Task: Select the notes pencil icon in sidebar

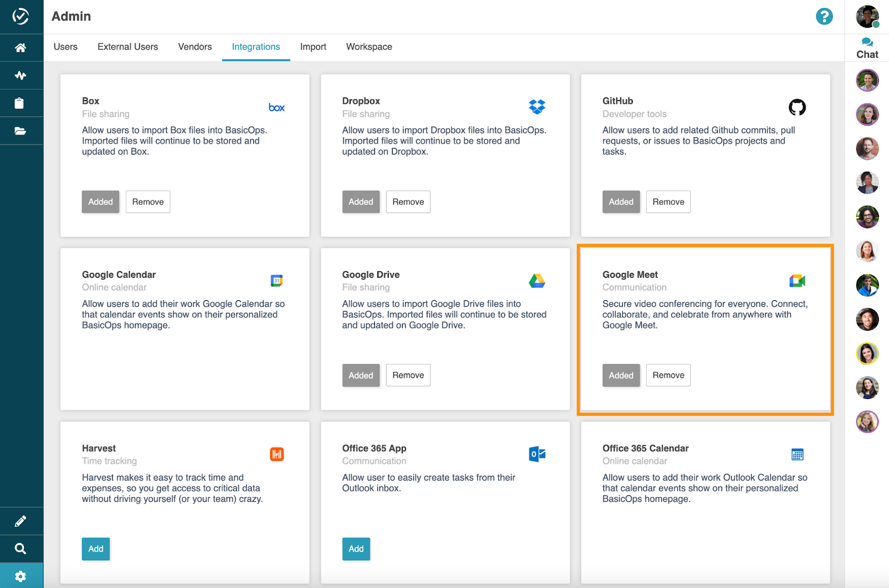Action: [21, 521]
